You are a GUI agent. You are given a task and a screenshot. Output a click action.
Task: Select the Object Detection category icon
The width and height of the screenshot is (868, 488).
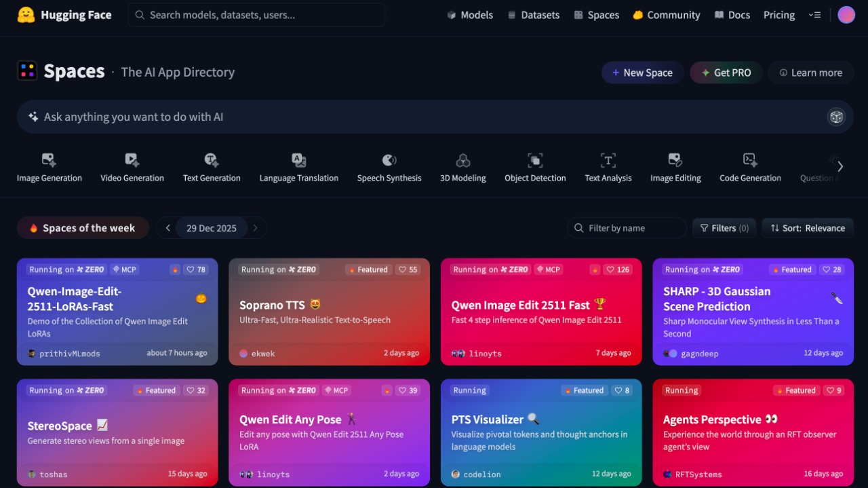[x=535, y=160]
